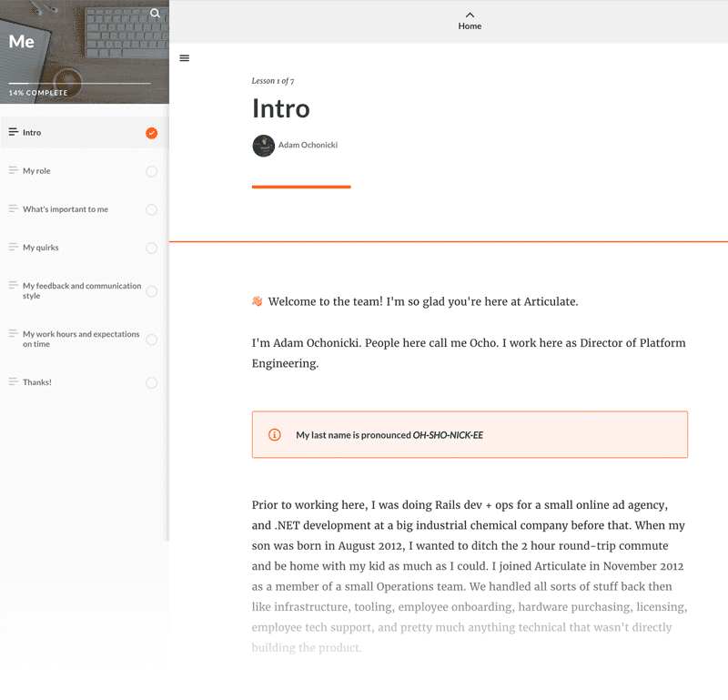Click the completion circle for My work hours
Screen dimensions: 728x700
point(151,340)
